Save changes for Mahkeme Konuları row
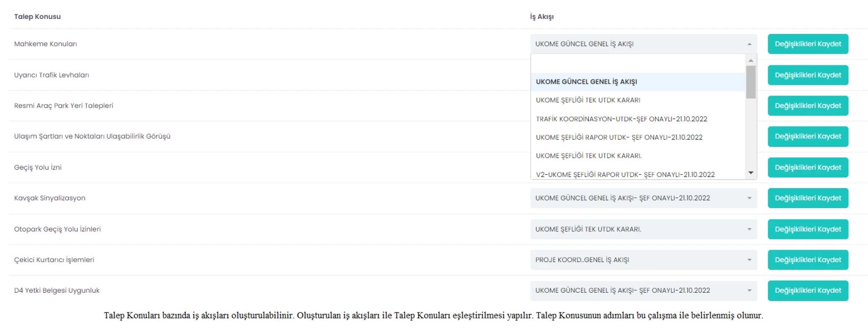The width and height of the screenshot is (868, 335). (x=808, y=44)
